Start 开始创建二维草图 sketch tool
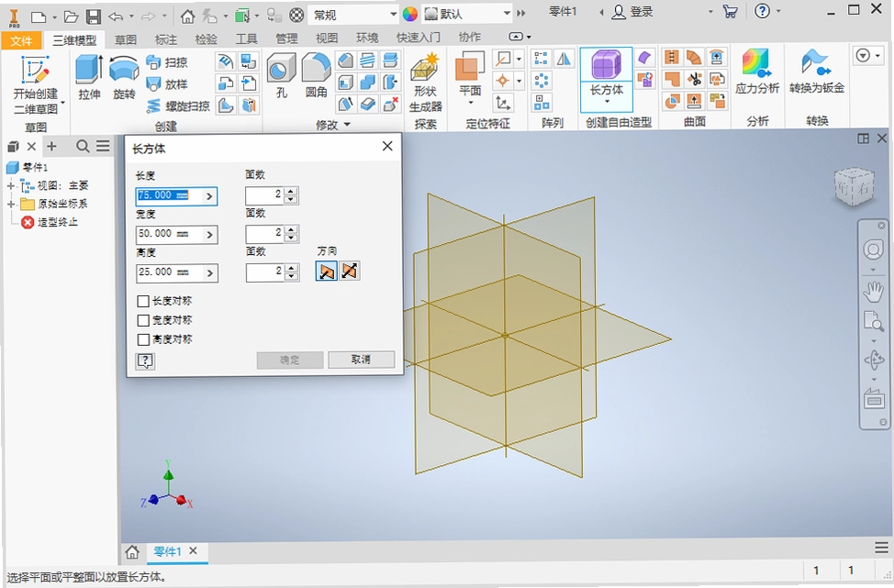894x588 pixels. 36,85
